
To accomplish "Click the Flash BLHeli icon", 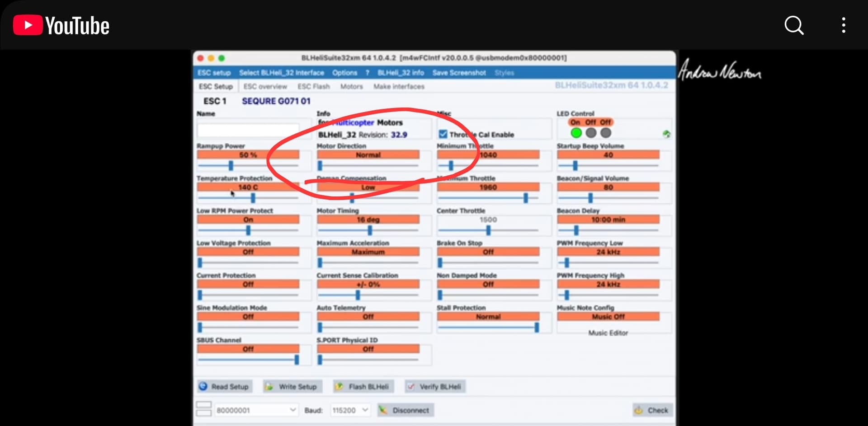I will tap(339, 387).
